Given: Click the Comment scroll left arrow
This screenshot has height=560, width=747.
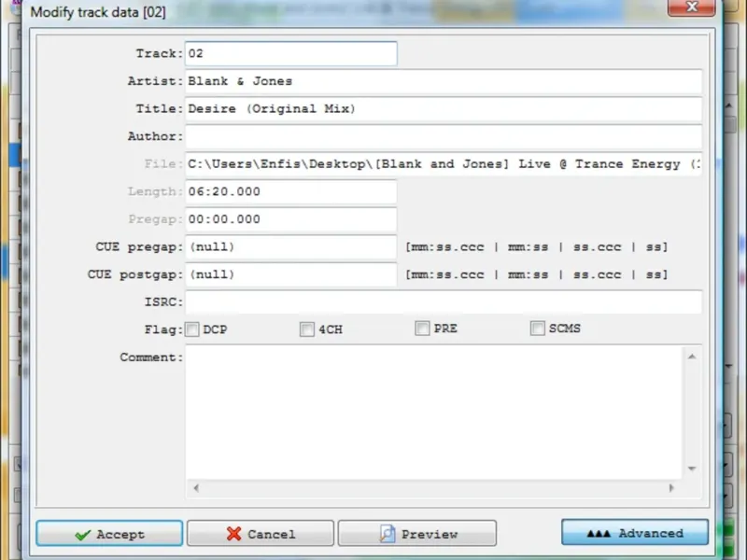Looking at the screenshot, I should [196, 487].
